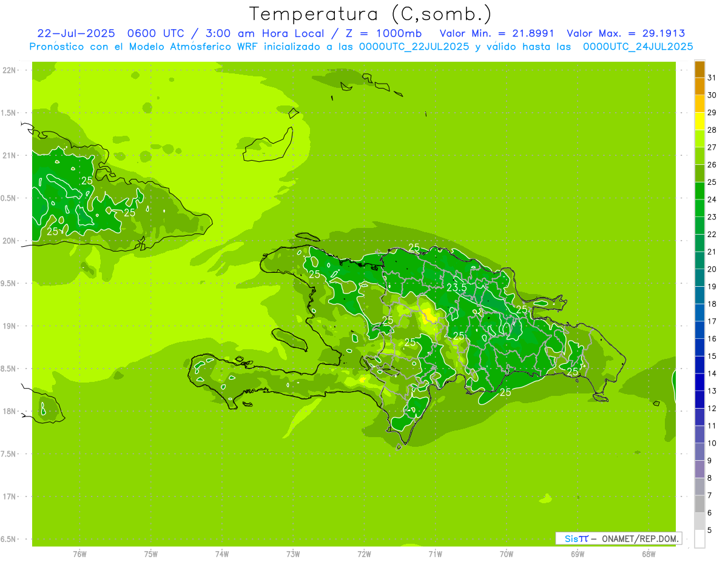Click the '71W' longitude axis label
This screenshot has height=562, width=728.
pyautogui.click(x=435, y=554)
